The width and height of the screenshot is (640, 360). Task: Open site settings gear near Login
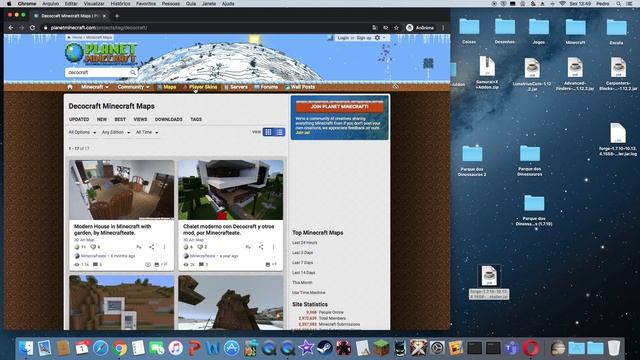(x=377, y=38)
